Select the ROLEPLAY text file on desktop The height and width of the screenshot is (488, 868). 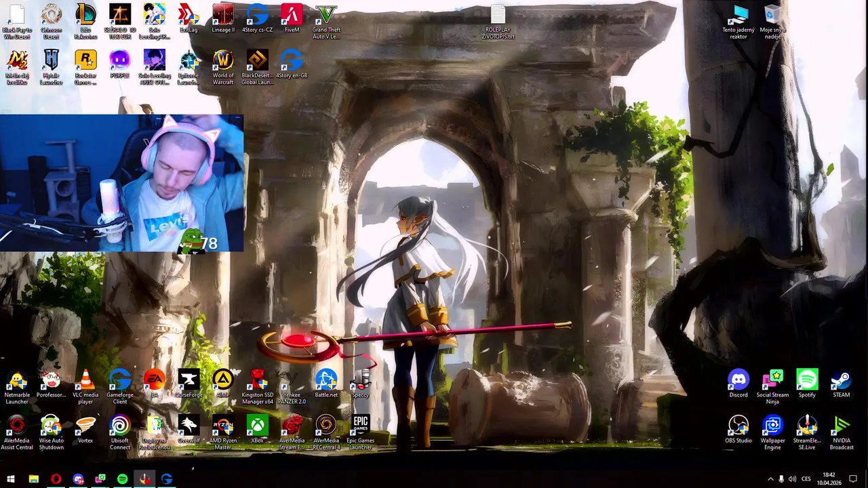498,22
